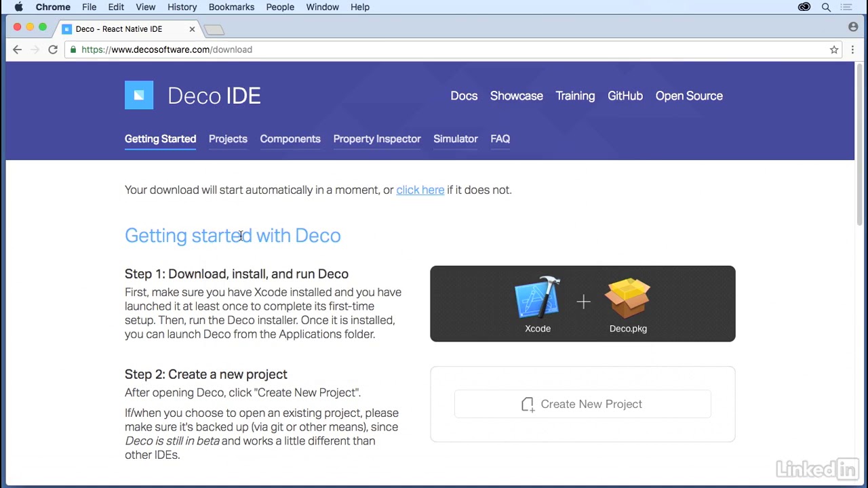Open the Apple menu

[x=19, y=7]
